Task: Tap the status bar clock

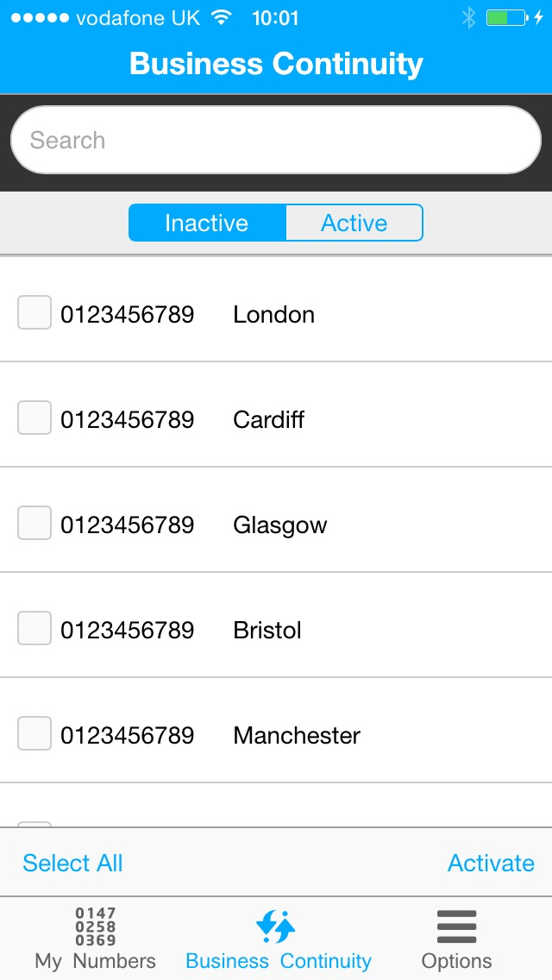Action: point(276,18)
